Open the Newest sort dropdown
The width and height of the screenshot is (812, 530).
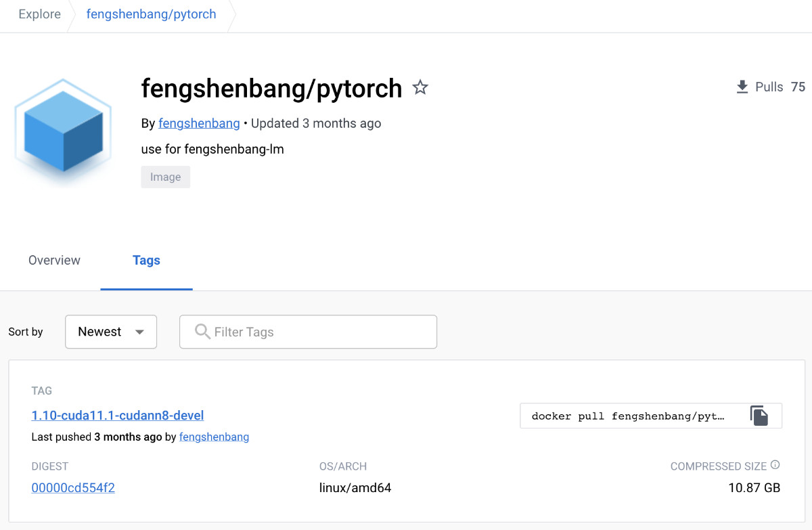pos(111,332)
